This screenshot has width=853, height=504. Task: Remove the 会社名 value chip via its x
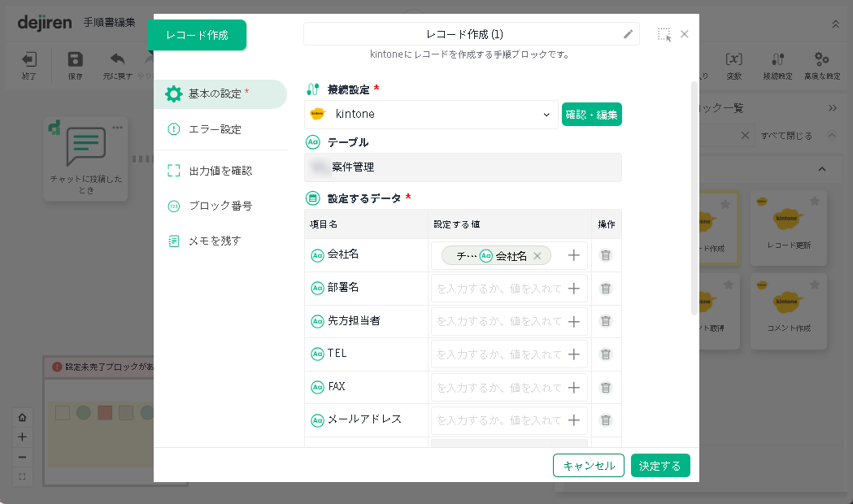[x=537, y=256]
